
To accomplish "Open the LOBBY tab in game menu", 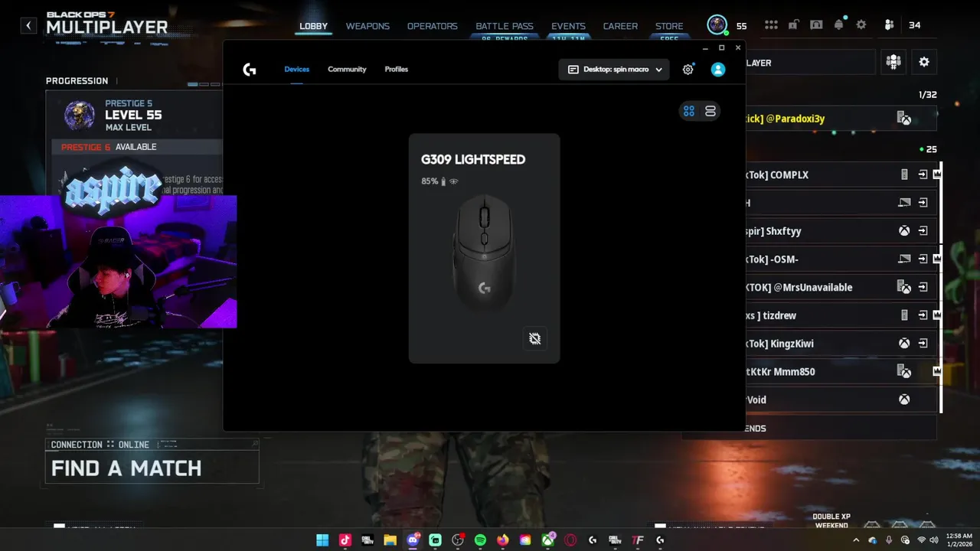I will pyautogui.click(x=313, y=26).
